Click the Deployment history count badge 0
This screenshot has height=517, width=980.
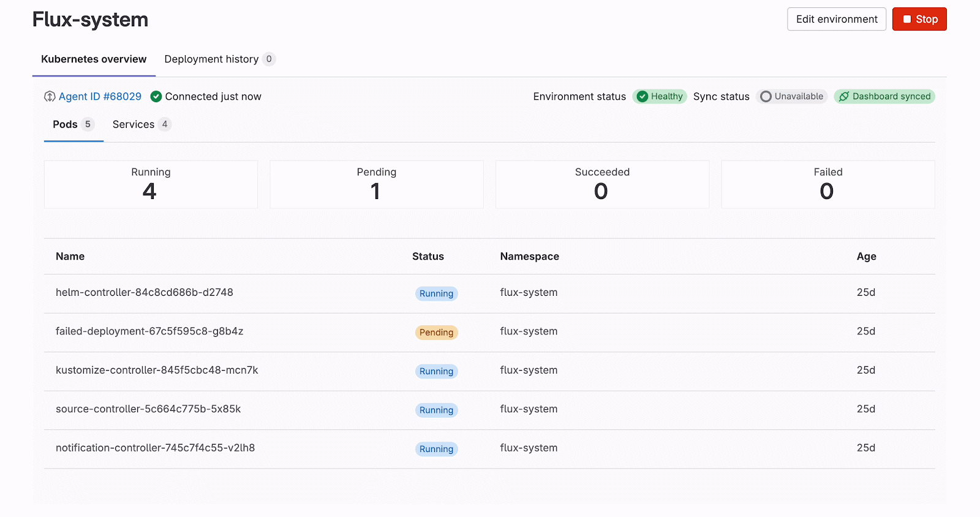click(x=269, y=59)
